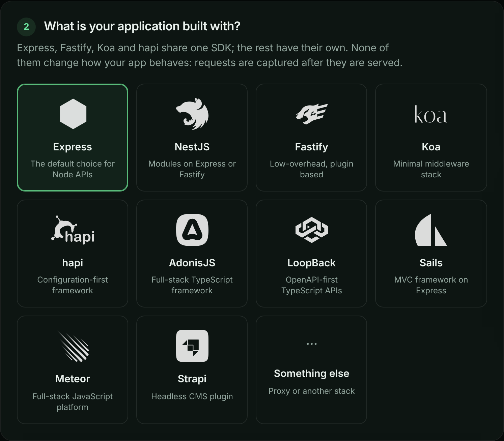Click 'Modules on Express or Fastify' description
Image resolution: width=504 pixels, height=441 pixels.
click(192, 169)
